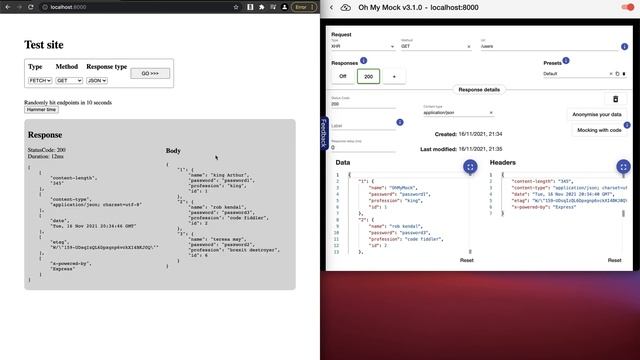The width and height of the screenshot is (640, 360).
Task: Click the browser Error update button
Action: coord(304,7)
